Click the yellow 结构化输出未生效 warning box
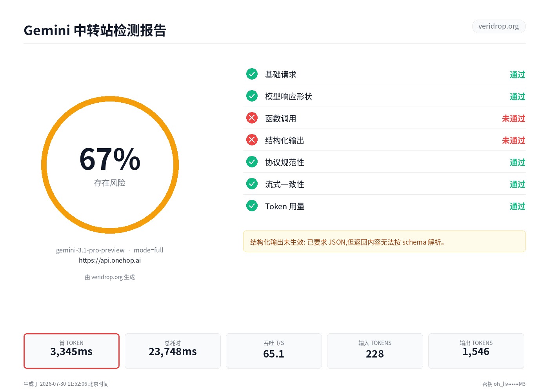 click(384, 241)
